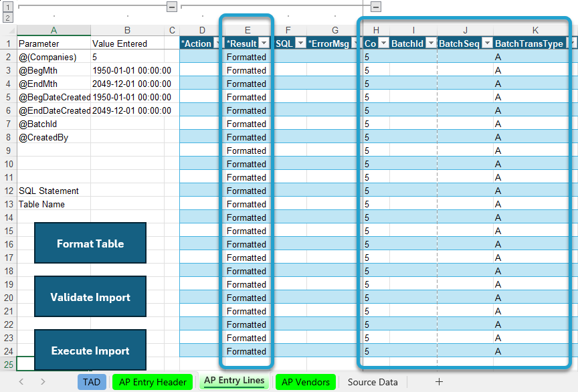The width and height of the screenshot is (578, 392).
Task: Click Formatted result cell in row 2
Action: (x=248, y=57)
